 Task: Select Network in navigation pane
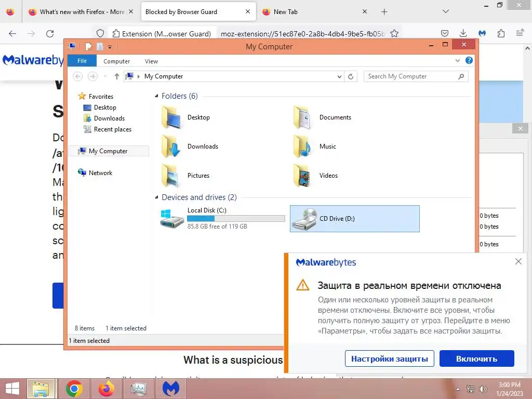click(100, 172)
